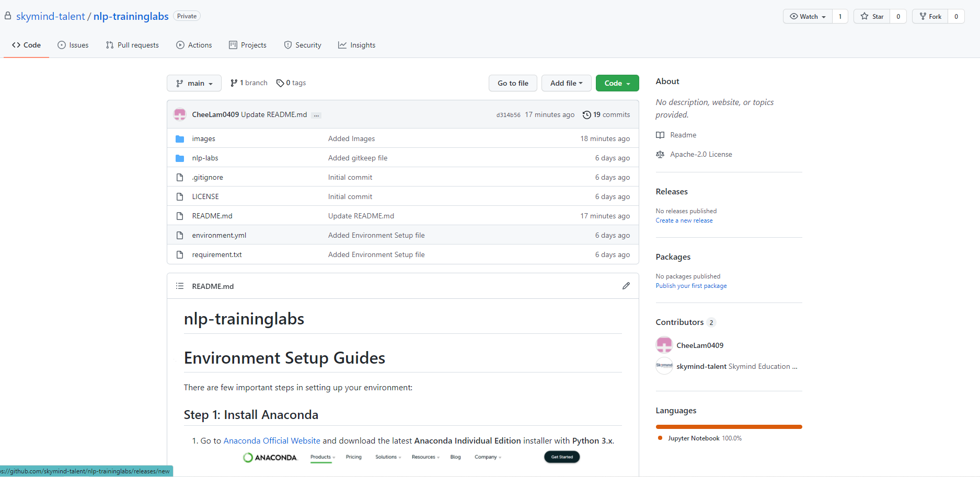Open README table of contents icon
Viewport: 980px width, 477px height.
(x=180, y=286)
